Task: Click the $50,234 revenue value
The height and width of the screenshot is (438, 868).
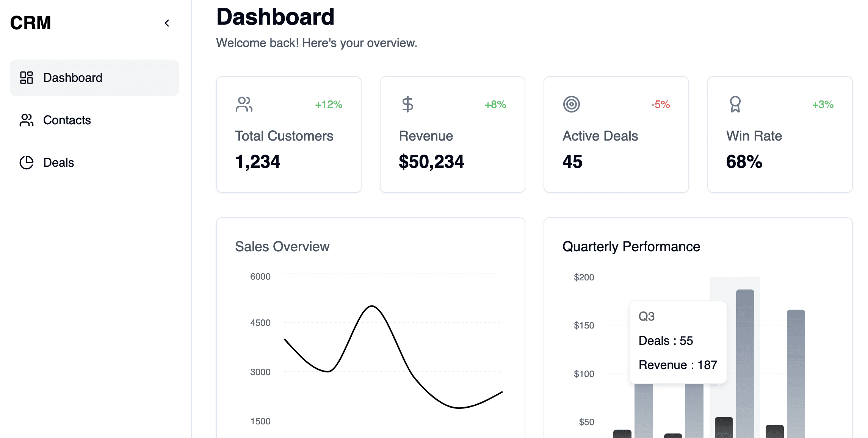Action: 431,162
